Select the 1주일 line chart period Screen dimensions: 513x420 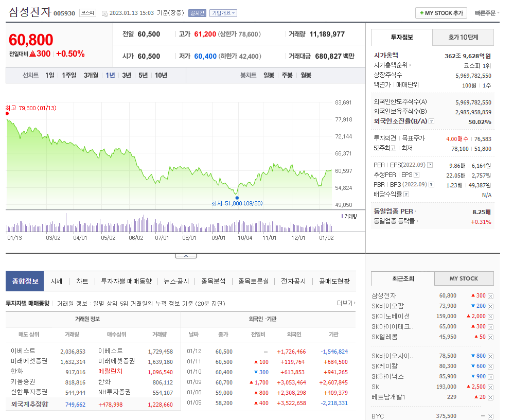click(x=69, y=75)
